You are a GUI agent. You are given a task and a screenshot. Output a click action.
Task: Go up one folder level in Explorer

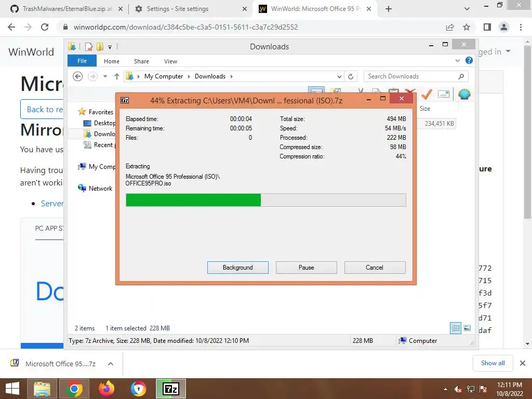point(117,76)
